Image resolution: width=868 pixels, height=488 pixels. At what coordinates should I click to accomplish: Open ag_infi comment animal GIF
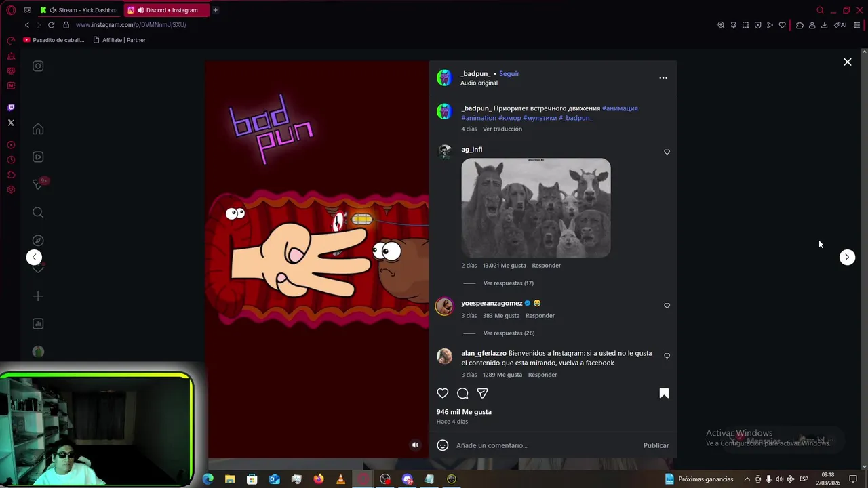pos(536,207)
